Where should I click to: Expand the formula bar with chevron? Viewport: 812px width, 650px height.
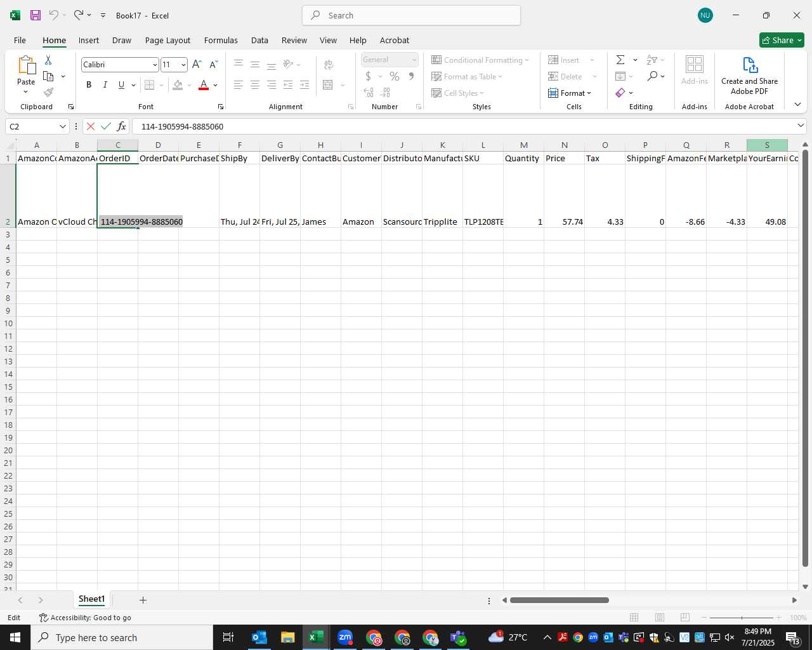point(801,126)
